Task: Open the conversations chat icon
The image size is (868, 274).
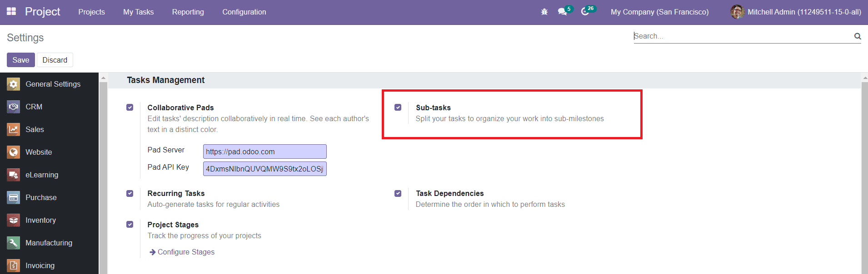Action: click(563, 12)
